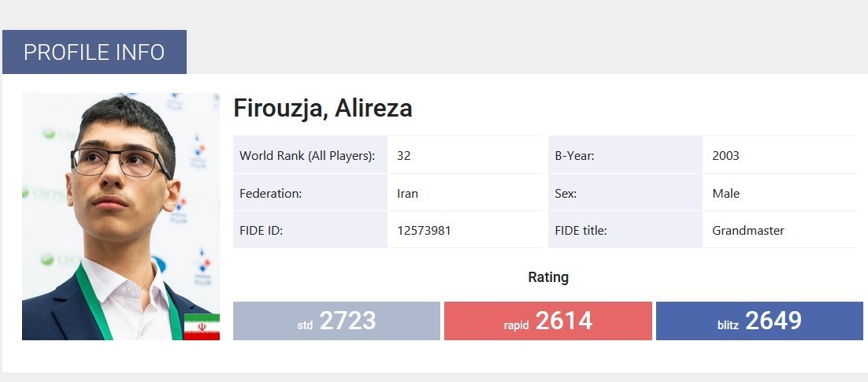868x382 pixels.
Task: Select the rapid 2614 rating box
Action: tap(547, 321)
